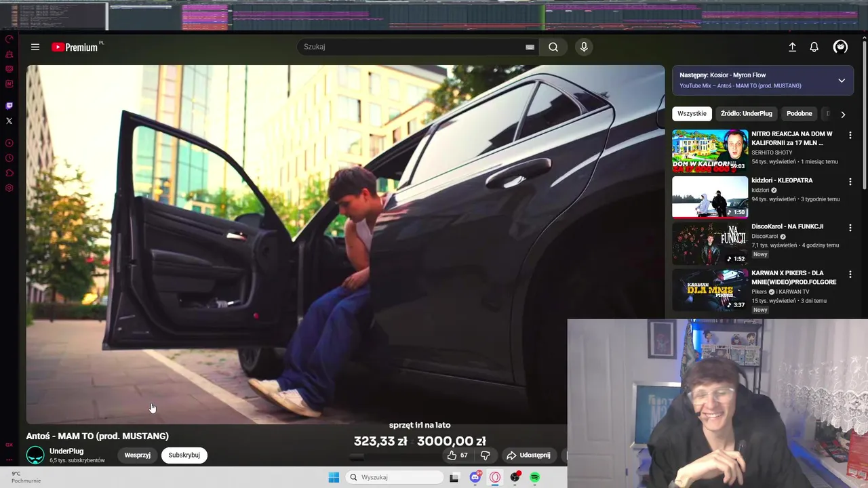Screen dimensions: 868x488
Task: Click the search magnifier button
Action: 553,47
